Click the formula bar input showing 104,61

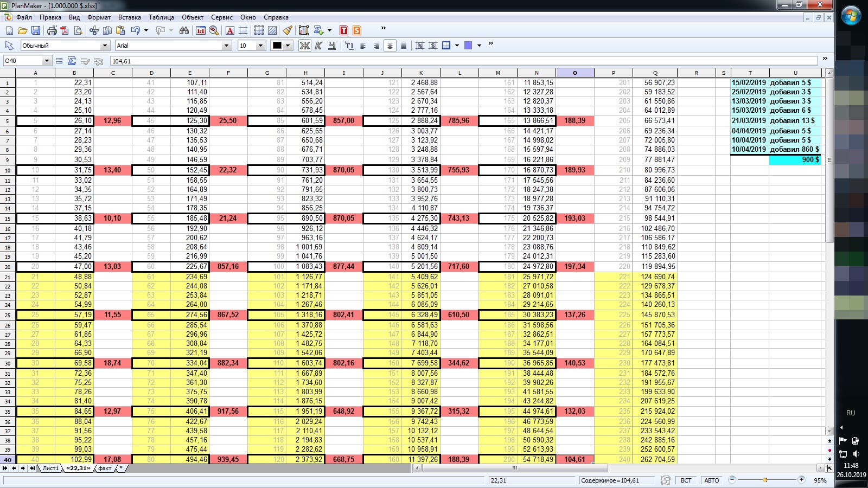click(461, 61)
